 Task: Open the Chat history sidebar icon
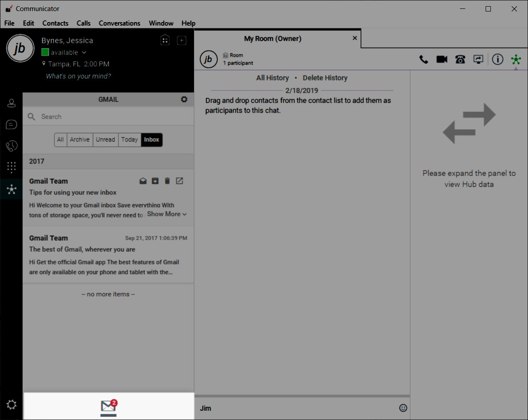(x=11, y=125)
